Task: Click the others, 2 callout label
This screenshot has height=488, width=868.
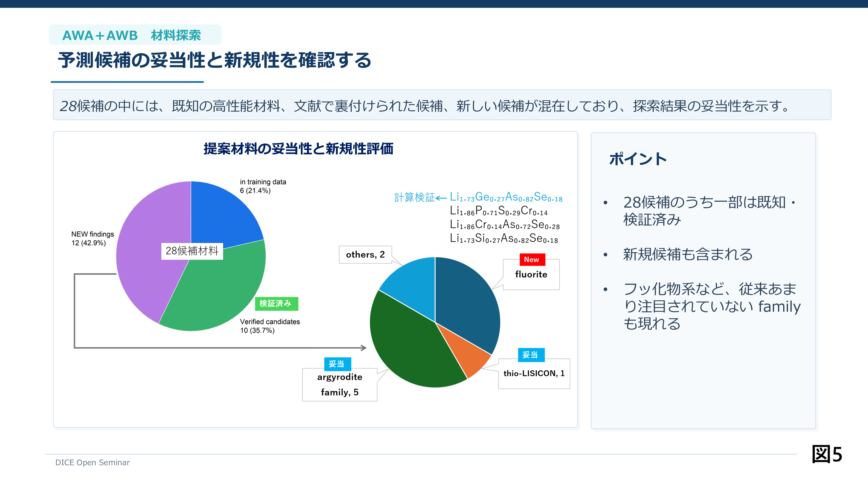Action: click(x=365, y=255)
